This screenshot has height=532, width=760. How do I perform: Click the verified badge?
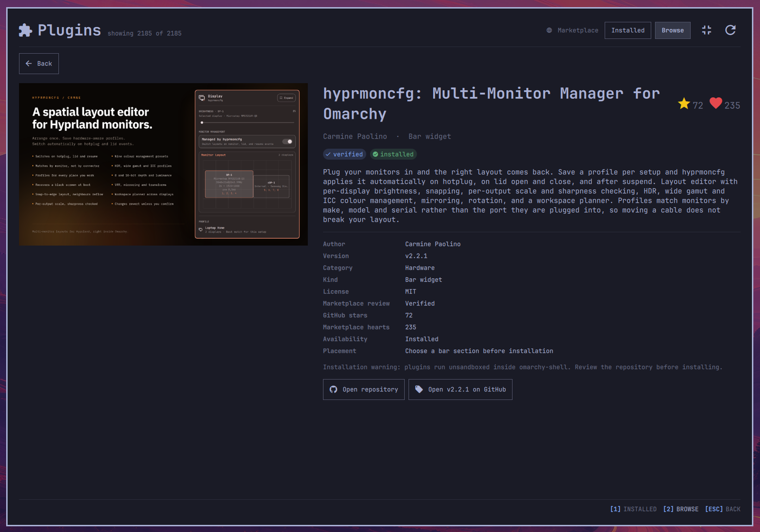(x=345, y=154)
